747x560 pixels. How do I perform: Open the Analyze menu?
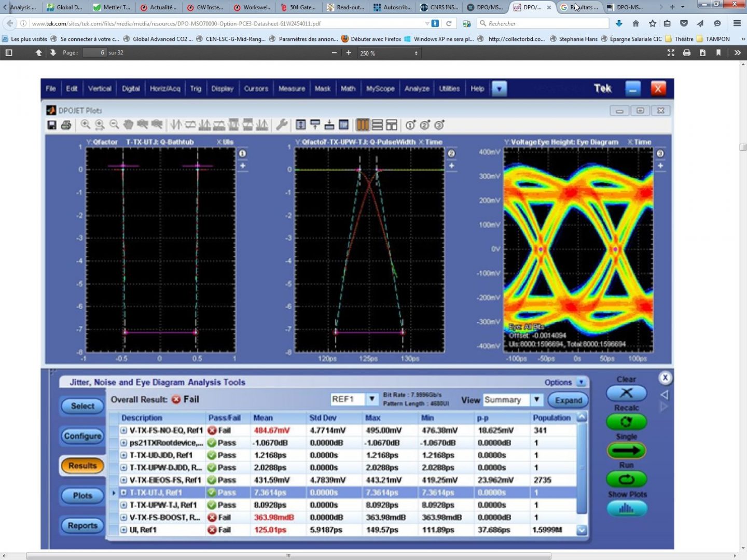(x=417, y=89)
